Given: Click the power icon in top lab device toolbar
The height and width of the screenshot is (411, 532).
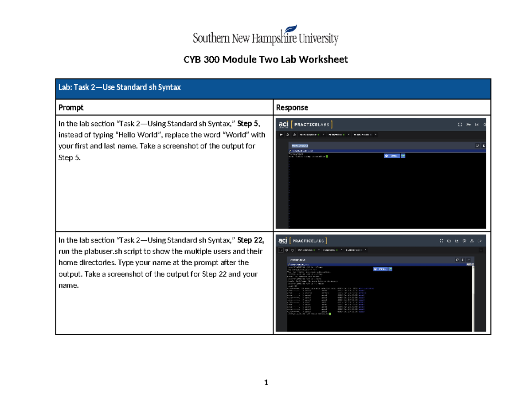Looking at the screenshot, I should (294, 134).
